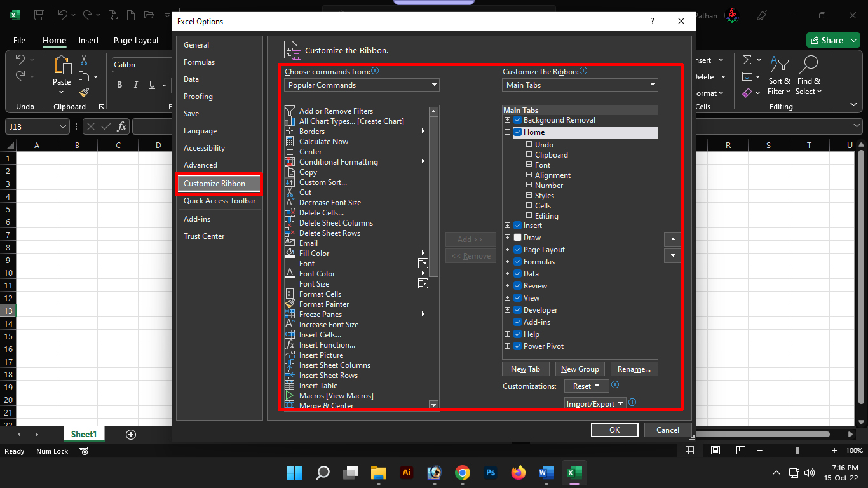This screenshot has height=488, width=868.
Task: Click the Move Down arrow button
Action: (672, 255)
